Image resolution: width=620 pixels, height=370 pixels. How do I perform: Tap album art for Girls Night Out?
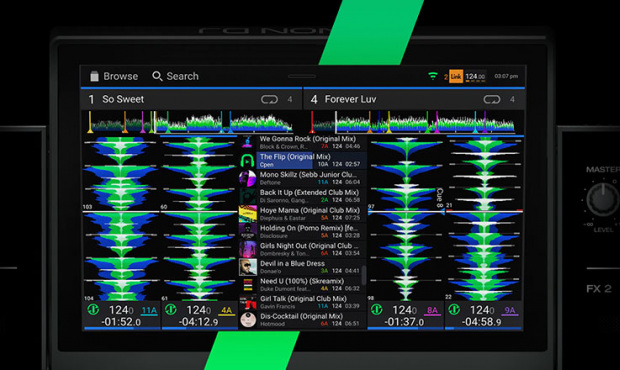[x=248, y=249]
